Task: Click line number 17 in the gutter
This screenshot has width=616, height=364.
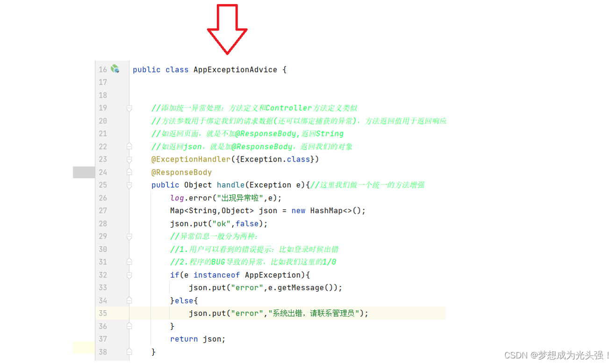Action: pos(103,82)
